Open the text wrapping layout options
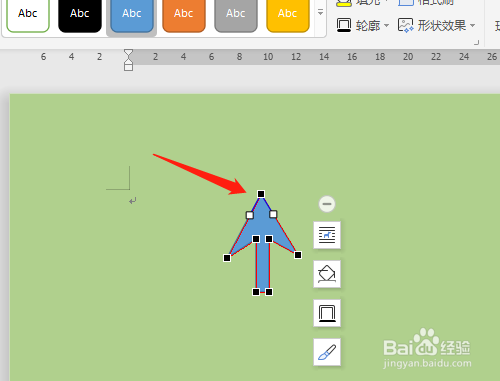This screenshot has height=381, width=500. [x=327, y=235]
